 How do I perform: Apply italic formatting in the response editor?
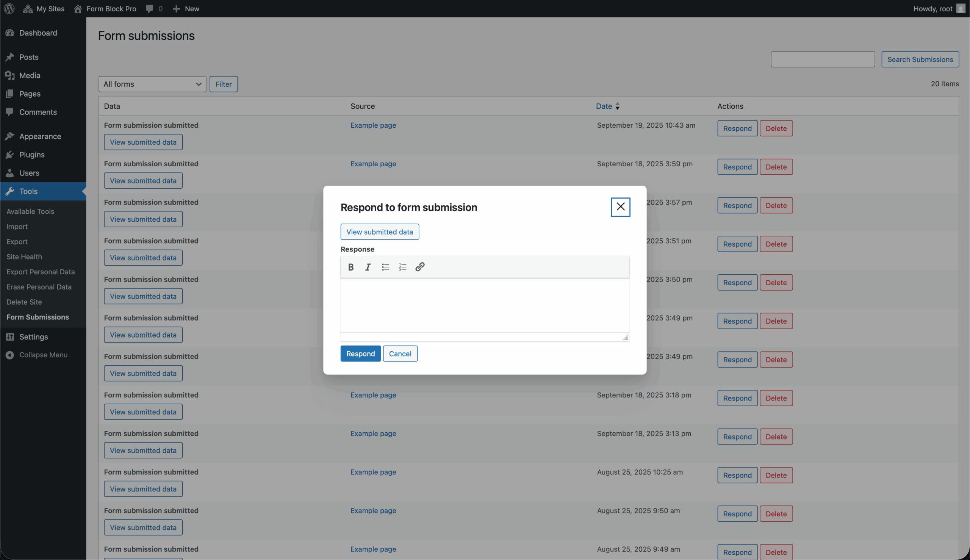(x=367, y=266)
